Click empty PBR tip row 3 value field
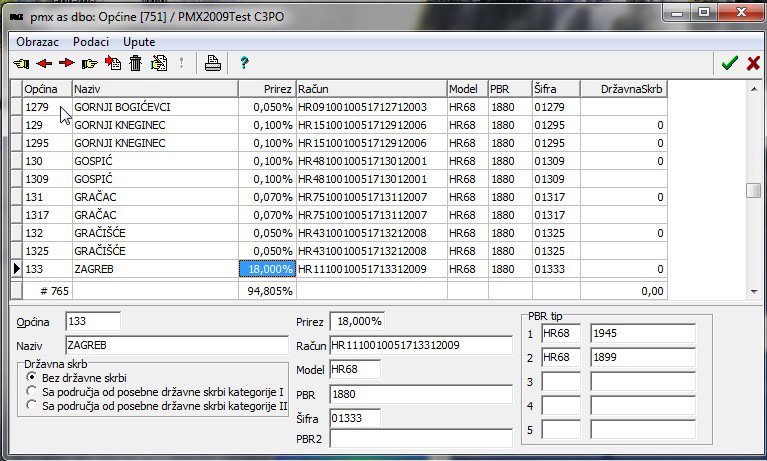This screenshot has width=767, height=461. 643,381
